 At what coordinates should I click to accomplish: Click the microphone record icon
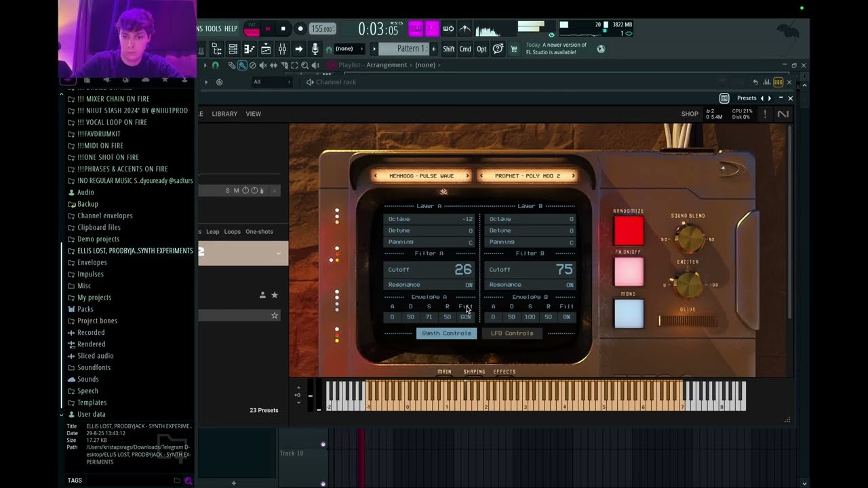pos(315,49)
